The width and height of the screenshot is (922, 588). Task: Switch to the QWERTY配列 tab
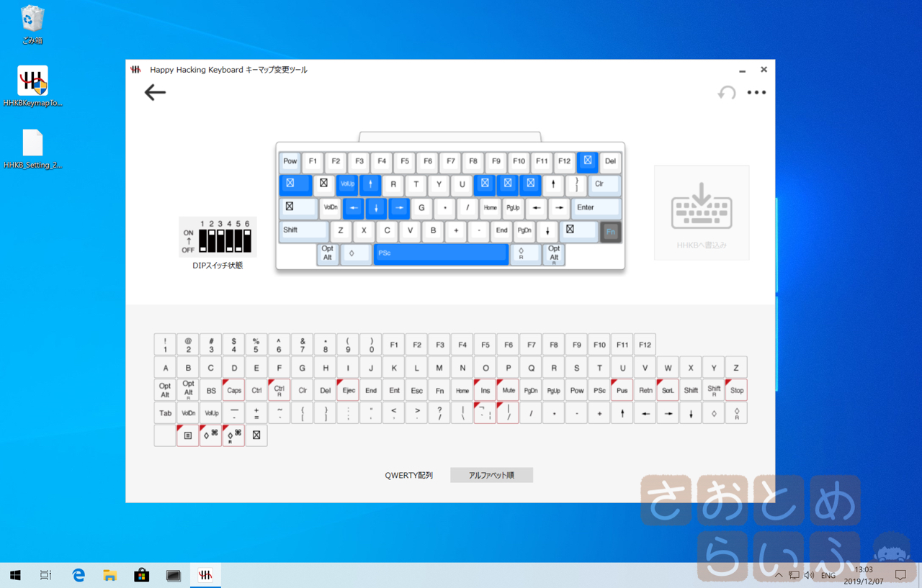(x=408, y=475)
